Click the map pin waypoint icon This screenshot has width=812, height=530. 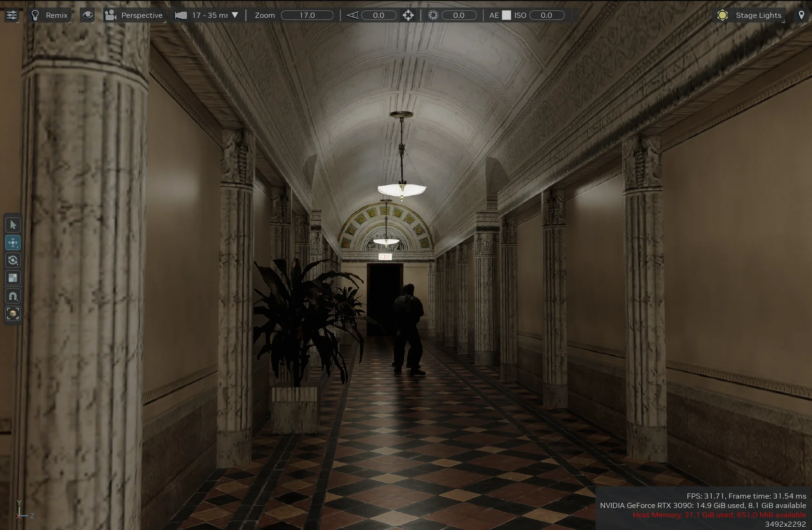[801, 15]
